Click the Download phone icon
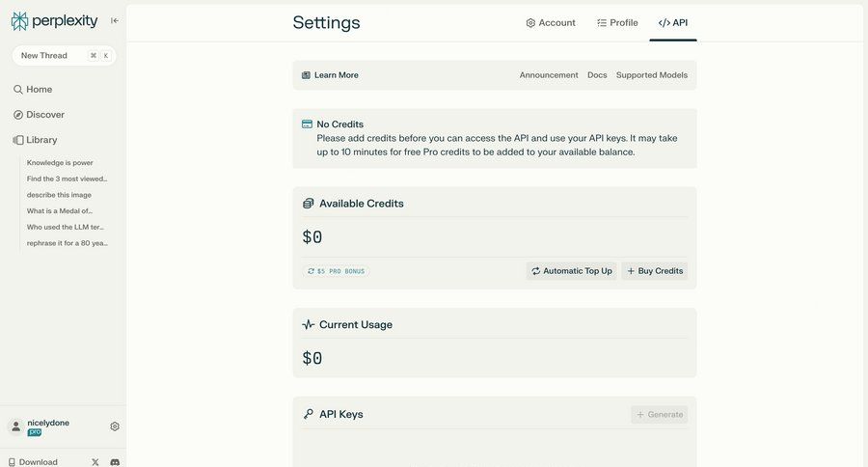Image resolution: width=868 pixels, height=467 pixels. click(12, 462)
